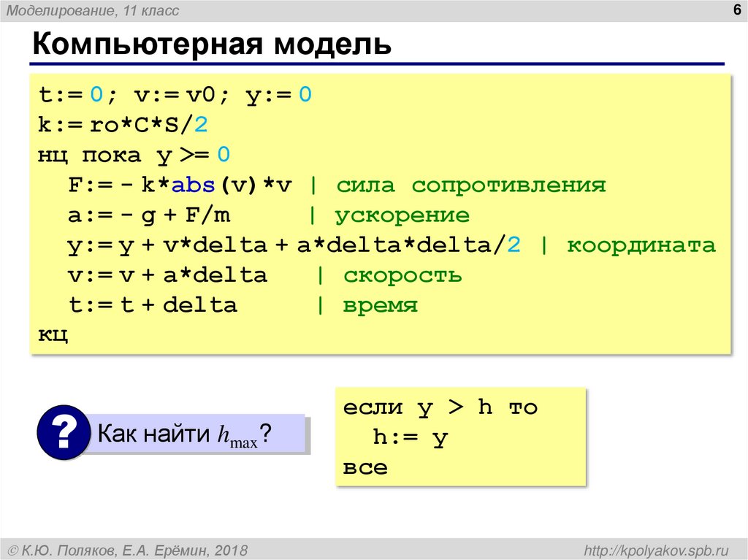Collapse the 'все' conditional block
This screenshot has width=748, height=560.
click(365, 467)
